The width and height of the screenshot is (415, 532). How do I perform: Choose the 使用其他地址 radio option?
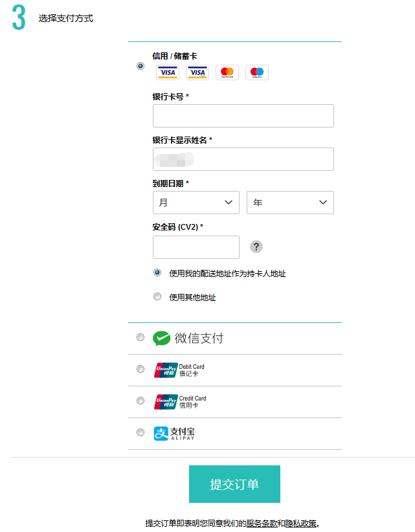(x=157, y=297)
